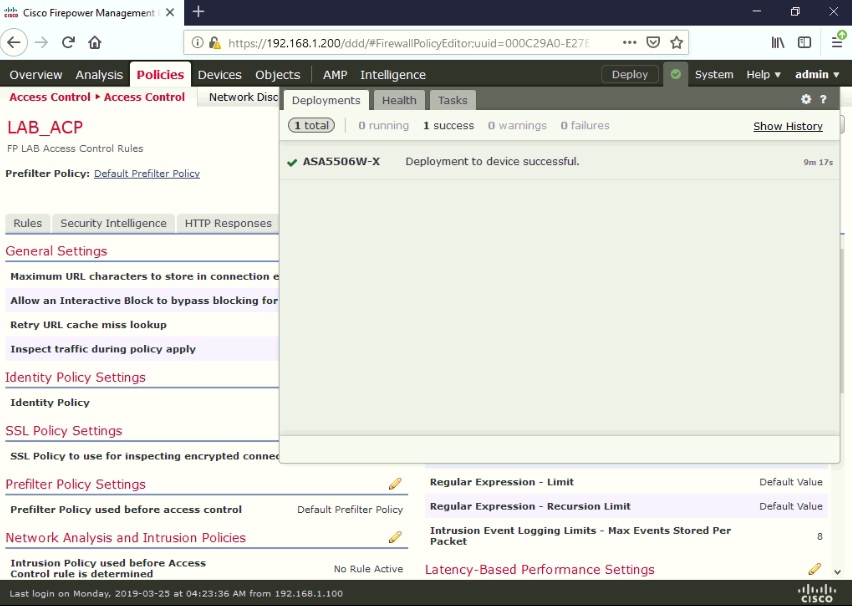Save page to Pocket
The image size is (852, 606).
click(x=652, y=43)
